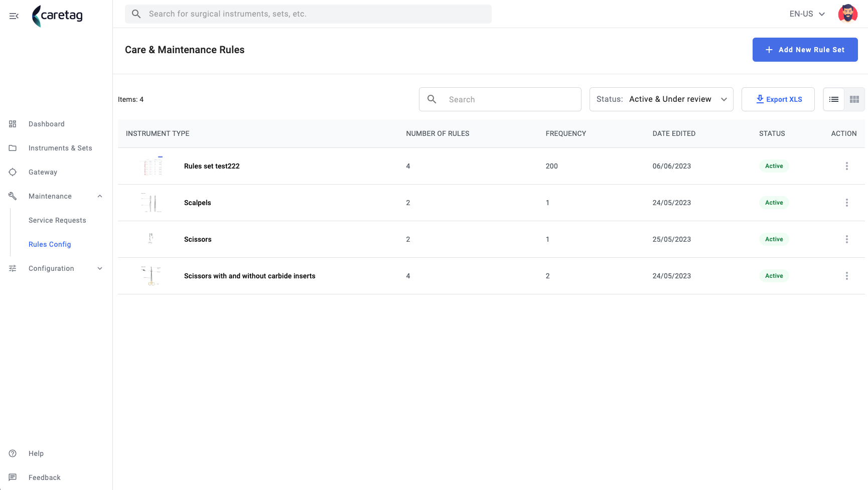Viewport: 868px width, 490px height.
Task: Click the Configuration sliders icon
Action: coord(13,268)
